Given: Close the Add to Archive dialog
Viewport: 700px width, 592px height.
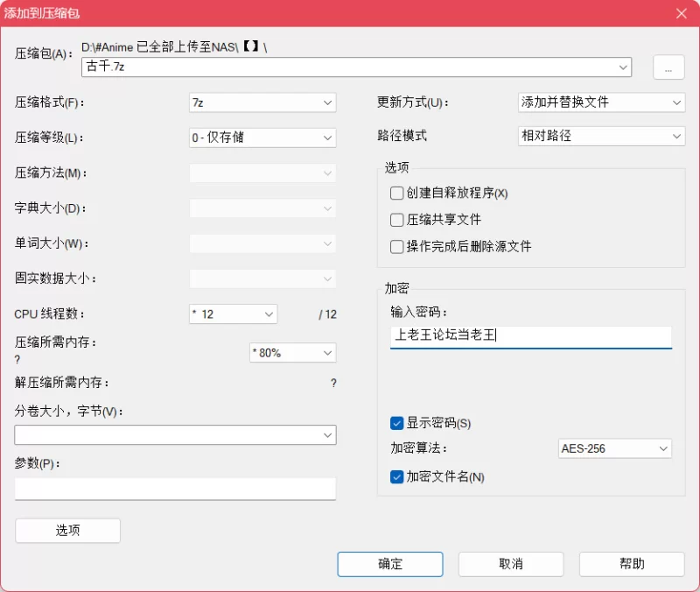Looking at the screenshot, I should click(681, 13).
